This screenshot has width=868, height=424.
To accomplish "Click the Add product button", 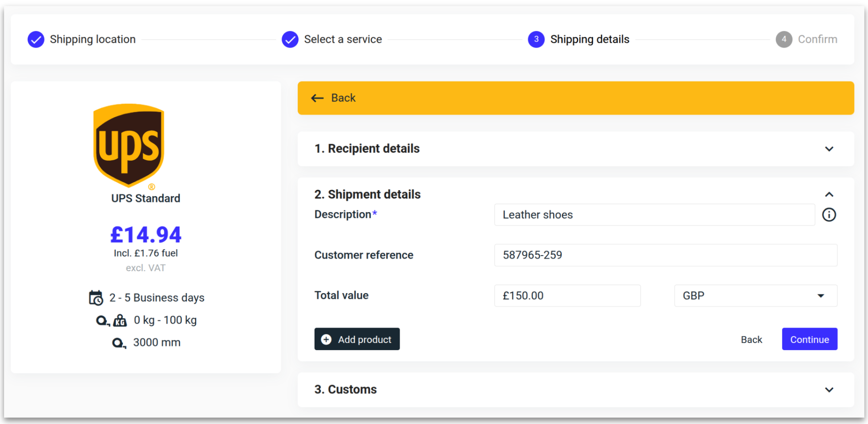I will point(357,339).
